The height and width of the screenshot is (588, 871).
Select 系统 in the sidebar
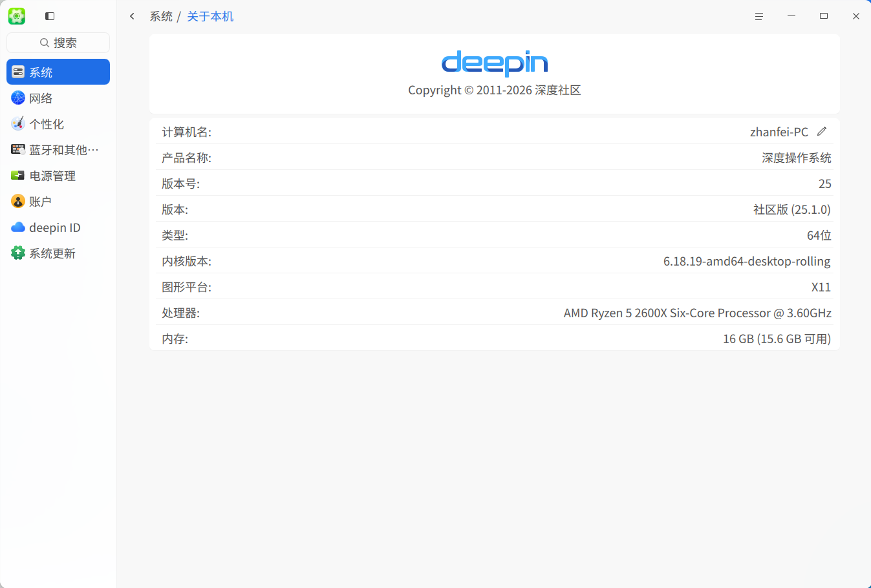(58, 72)
